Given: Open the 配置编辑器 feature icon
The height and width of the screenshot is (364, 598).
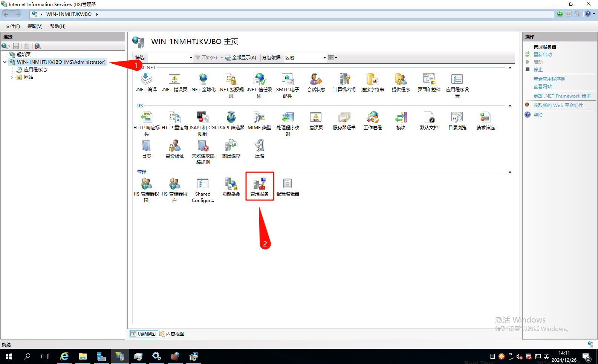Looking at the screenshot, I should (x=288, y=187).
